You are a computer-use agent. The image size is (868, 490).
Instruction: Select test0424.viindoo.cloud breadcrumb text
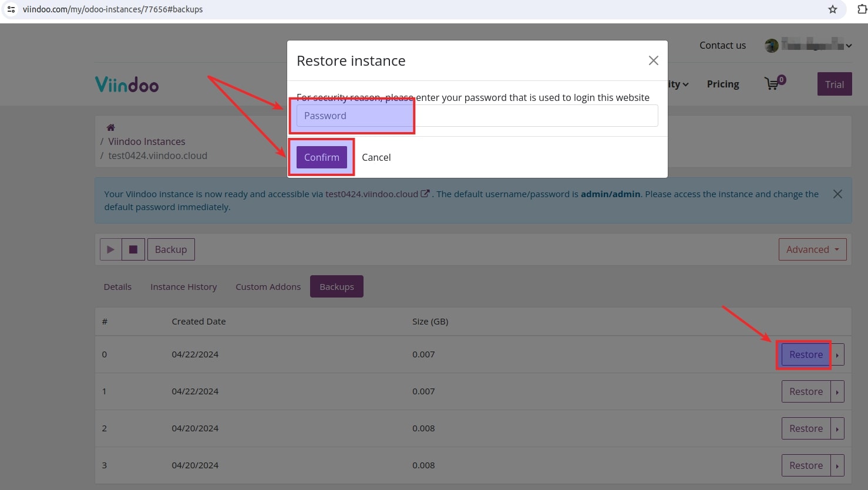[x=157, y=156]
